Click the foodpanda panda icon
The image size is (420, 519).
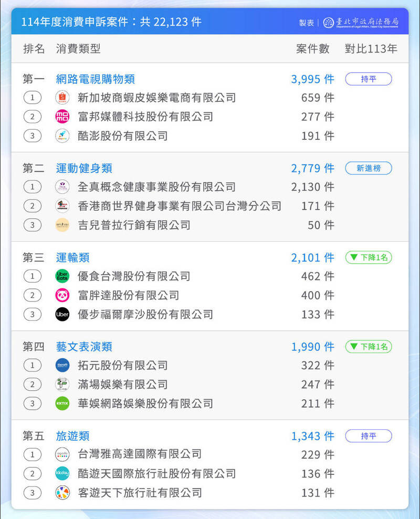(x=62, y=295)
